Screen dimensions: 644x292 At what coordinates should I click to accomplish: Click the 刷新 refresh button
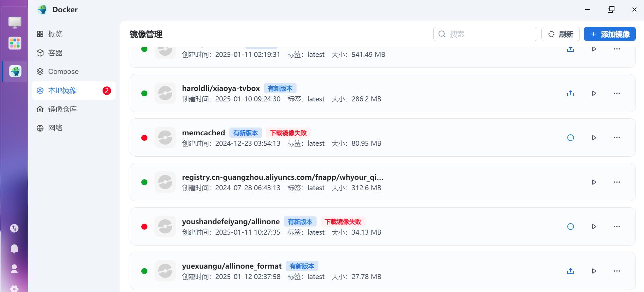pos(560,34)
